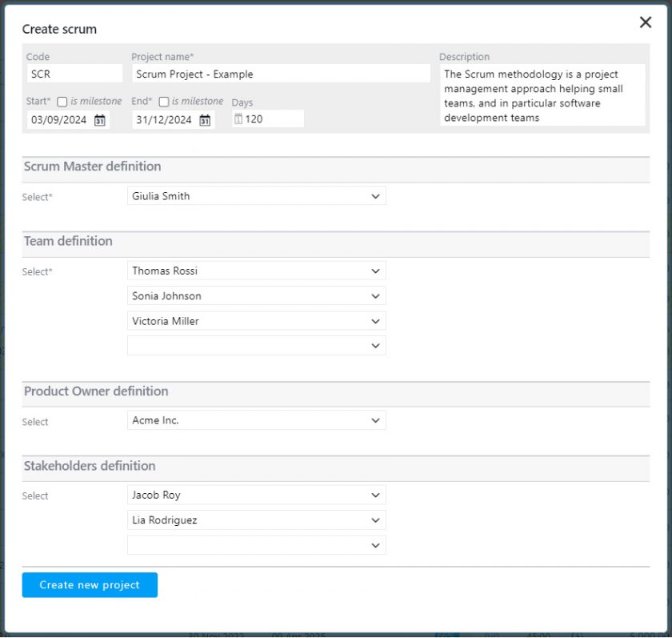
Task: Click the Create new project button
Action: tap(89, 584)
